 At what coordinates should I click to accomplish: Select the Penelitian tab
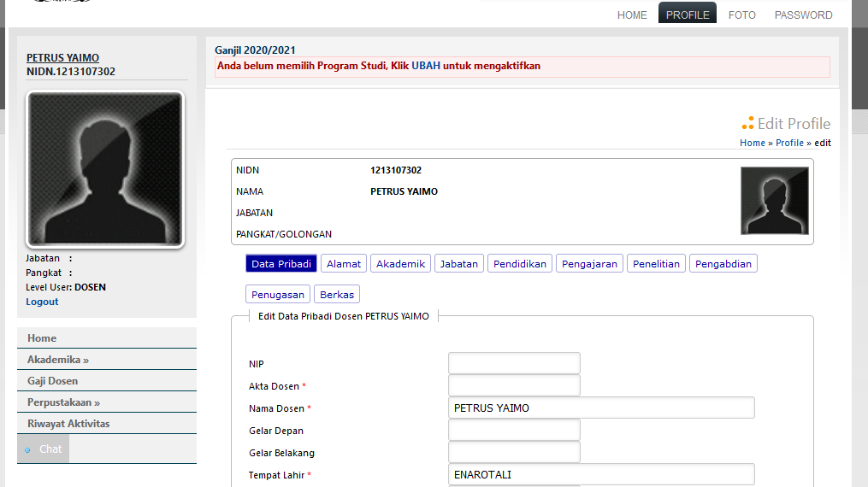[x=656, y=264]
